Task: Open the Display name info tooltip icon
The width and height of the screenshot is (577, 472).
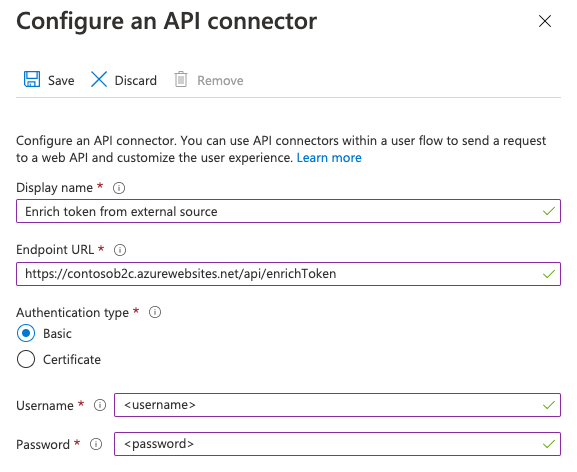Action: coord(119,188)
